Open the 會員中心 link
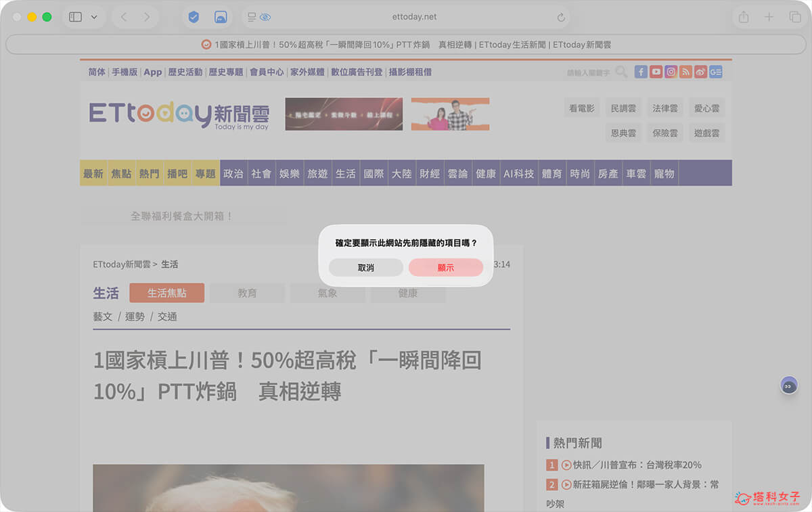Screen dimensions: 812x512 click(267, 72)
